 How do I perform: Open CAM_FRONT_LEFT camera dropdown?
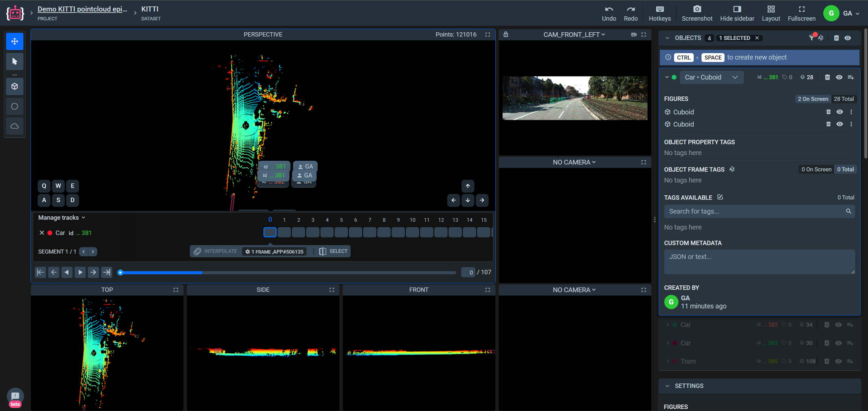pos(574,35)
